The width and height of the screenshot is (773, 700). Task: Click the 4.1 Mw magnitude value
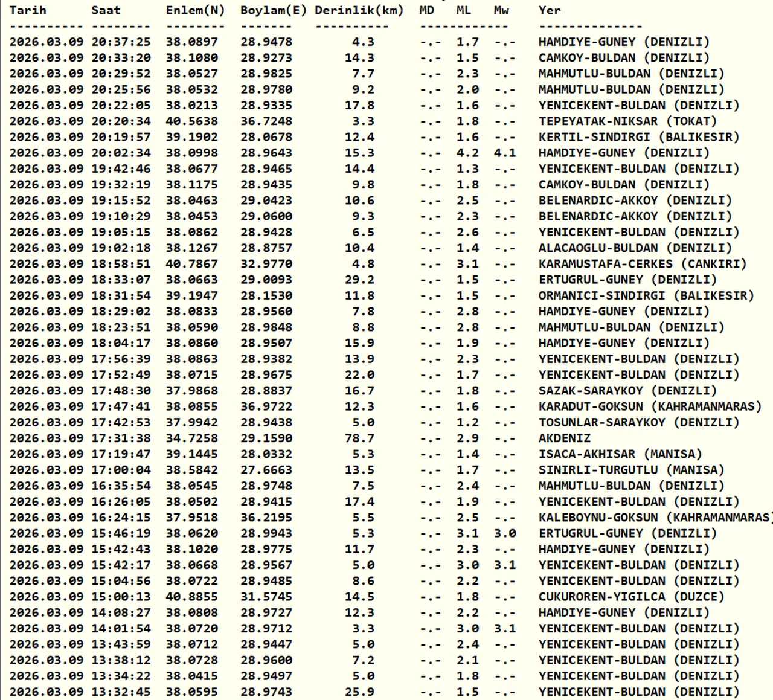(505, 153)
